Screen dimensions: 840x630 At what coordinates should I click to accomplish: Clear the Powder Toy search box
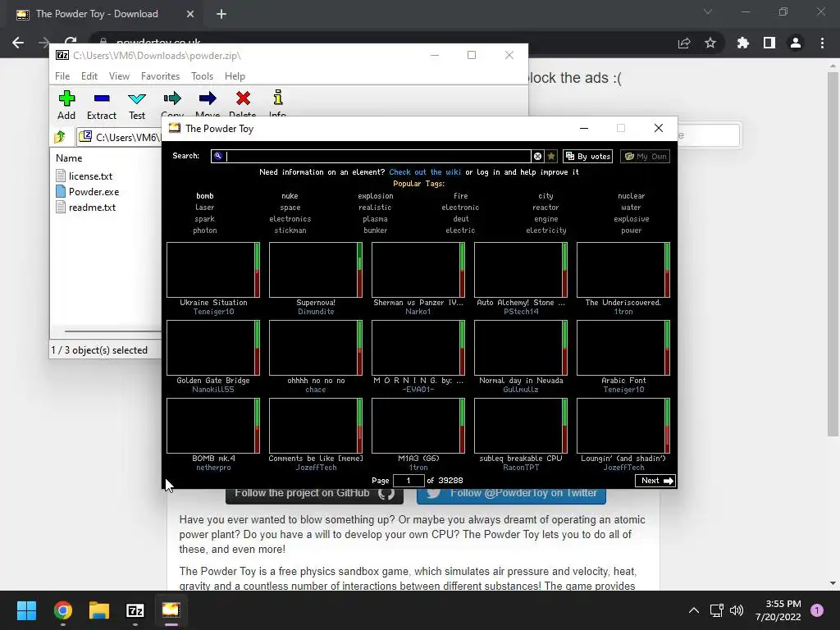pyautogui.click(x=537, y=156)
